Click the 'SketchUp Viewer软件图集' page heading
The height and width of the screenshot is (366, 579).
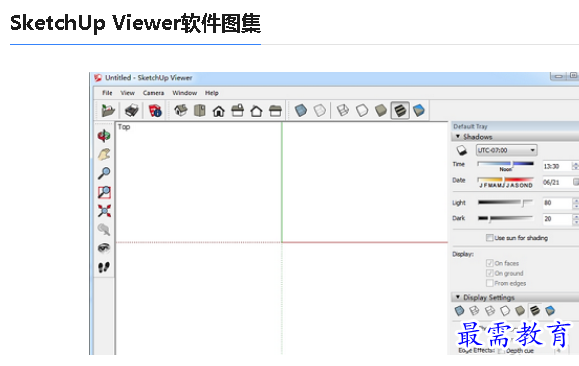(x=135, y=23)
